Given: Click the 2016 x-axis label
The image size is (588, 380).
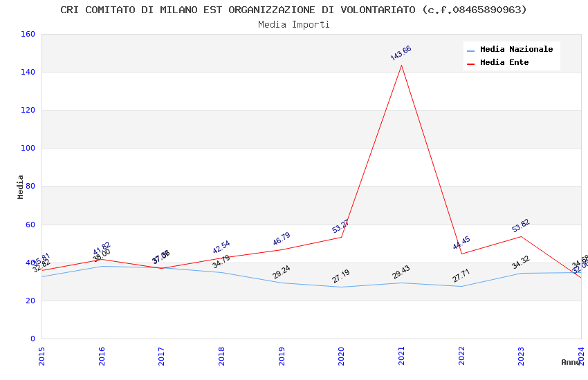Looking at the screenshot, I should click(x=102, y=357).
